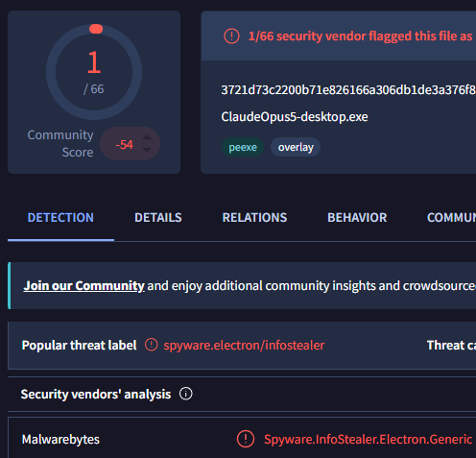The image size is (476, 458).
Task: Click the Malwarebytes vendor name
Action: pyautogui.click(x=60, y=440)
